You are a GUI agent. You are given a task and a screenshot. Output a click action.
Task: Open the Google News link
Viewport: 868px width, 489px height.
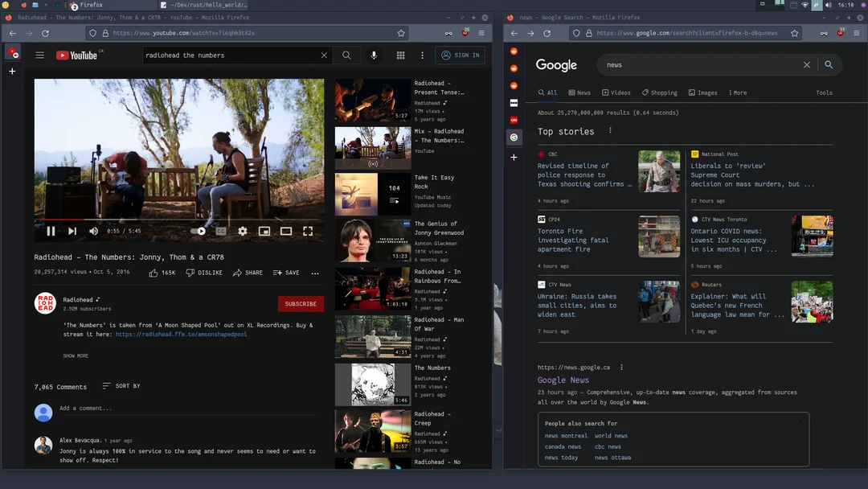point(563,380)
